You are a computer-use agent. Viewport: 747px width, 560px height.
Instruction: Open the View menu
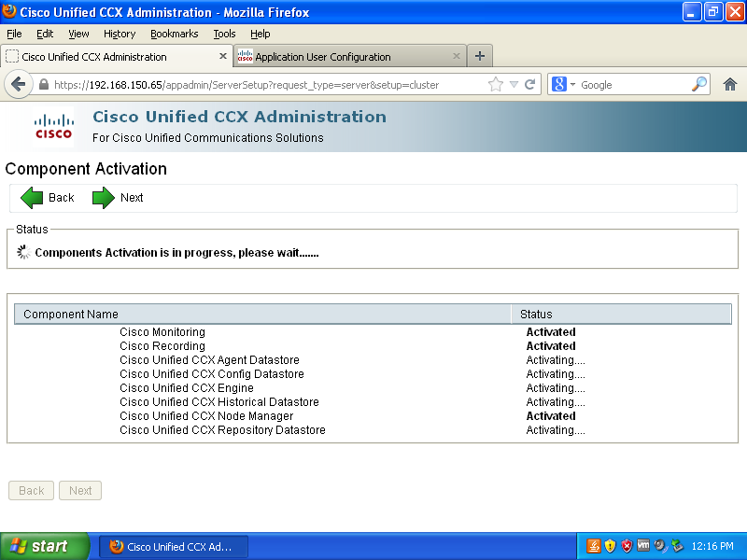tap(78, 34)
